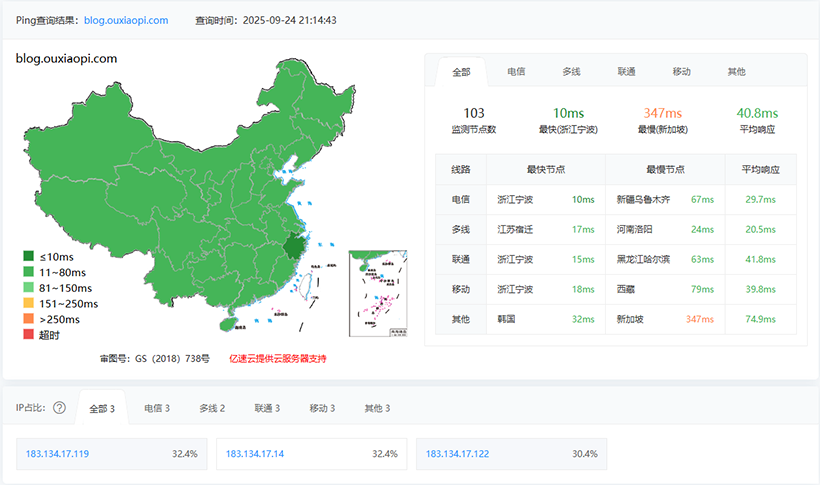
Task: Open the 联通 results tab
Action: tap(627, 72)
